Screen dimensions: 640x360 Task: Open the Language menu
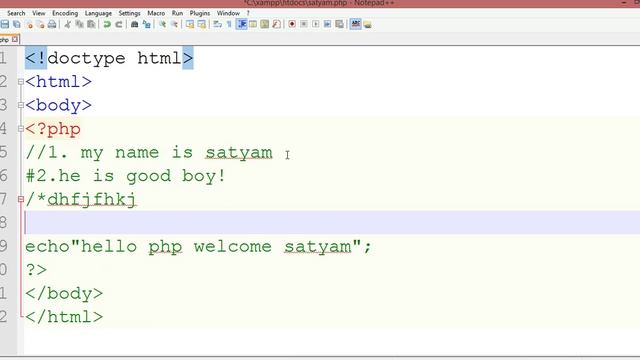click(98, 13)
